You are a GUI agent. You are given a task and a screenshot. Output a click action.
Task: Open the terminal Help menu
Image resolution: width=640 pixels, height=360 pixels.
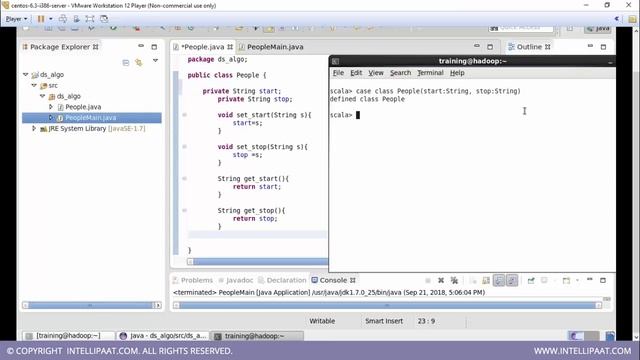[457, 73]
